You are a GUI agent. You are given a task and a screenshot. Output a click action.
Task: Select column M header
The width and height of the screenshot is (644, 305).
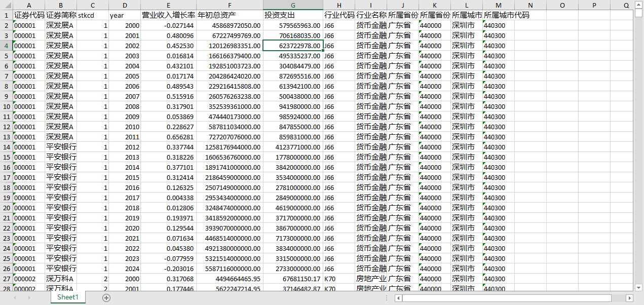(x=499, y=5)
